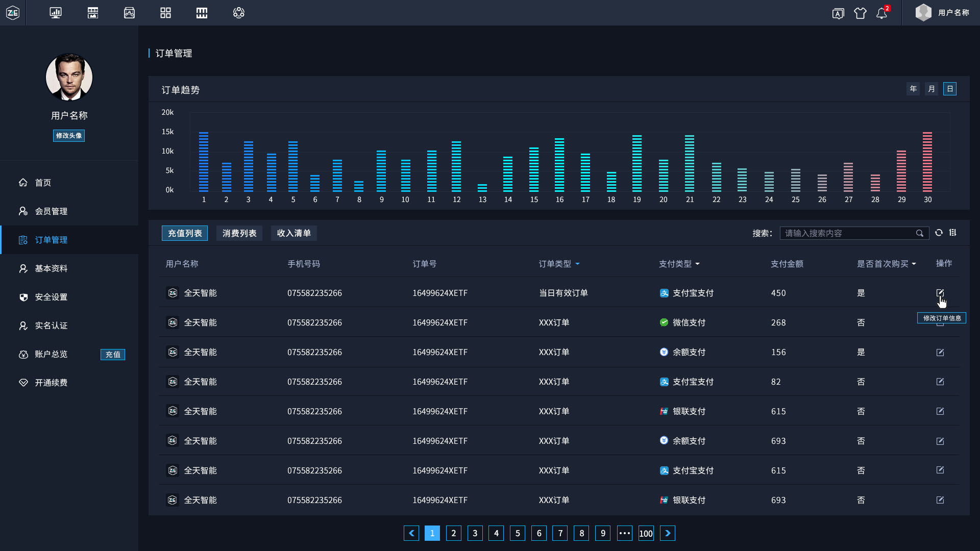
Task: Click 当日有效订单 cell in first row
Action: coord(563,293)
